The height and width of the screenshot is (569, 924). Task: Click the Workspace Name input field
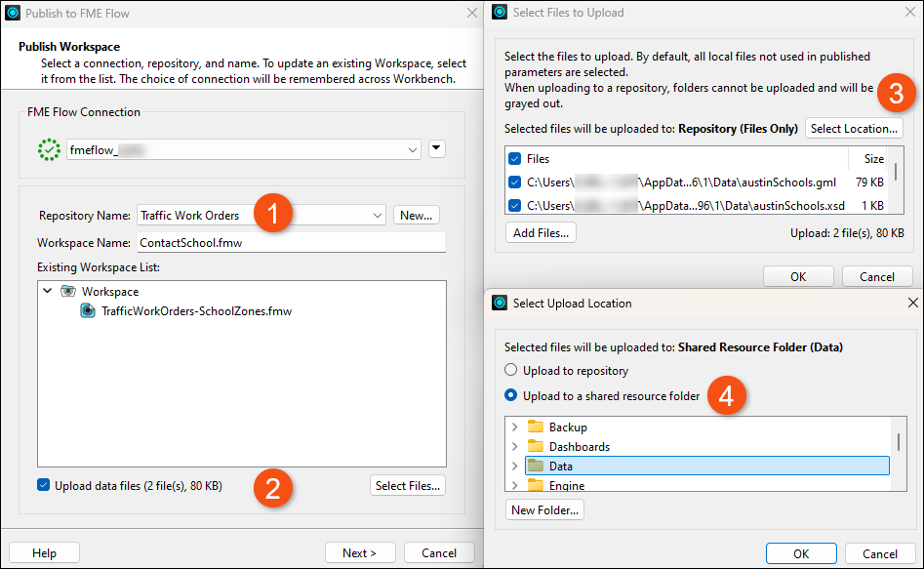292,242
